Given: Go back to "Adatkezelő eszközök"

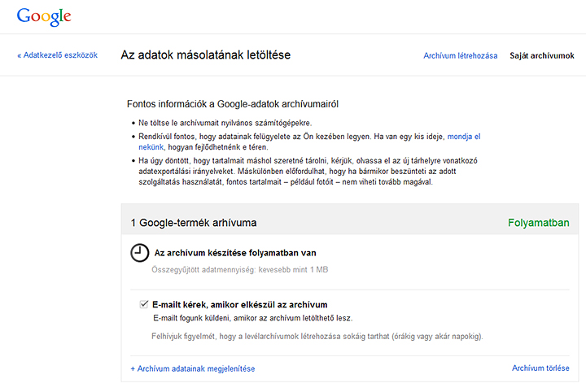Looking at the screenshot, I should pyautogui.click(x=57, y=55).
